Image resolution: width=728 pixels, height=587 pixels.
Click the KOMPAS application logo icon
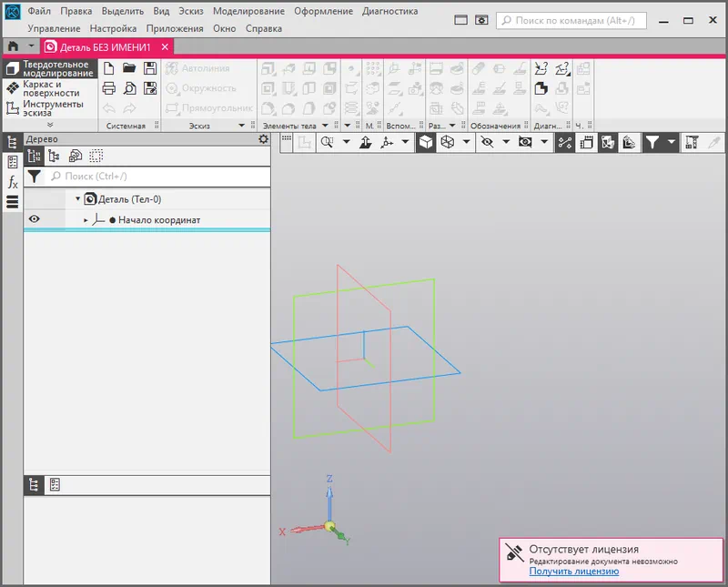pos(13,12)
